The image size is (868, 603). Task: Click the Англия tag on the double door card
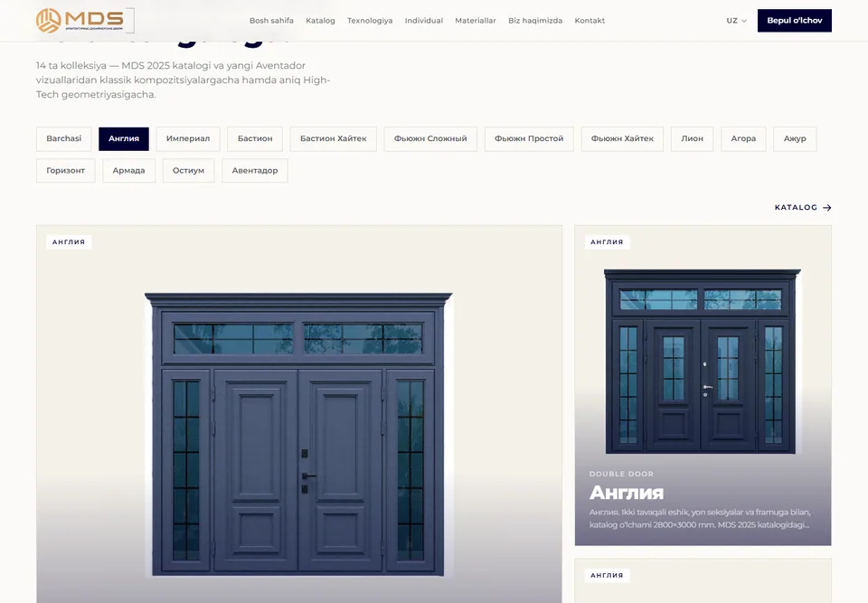[x=607, y=242]
